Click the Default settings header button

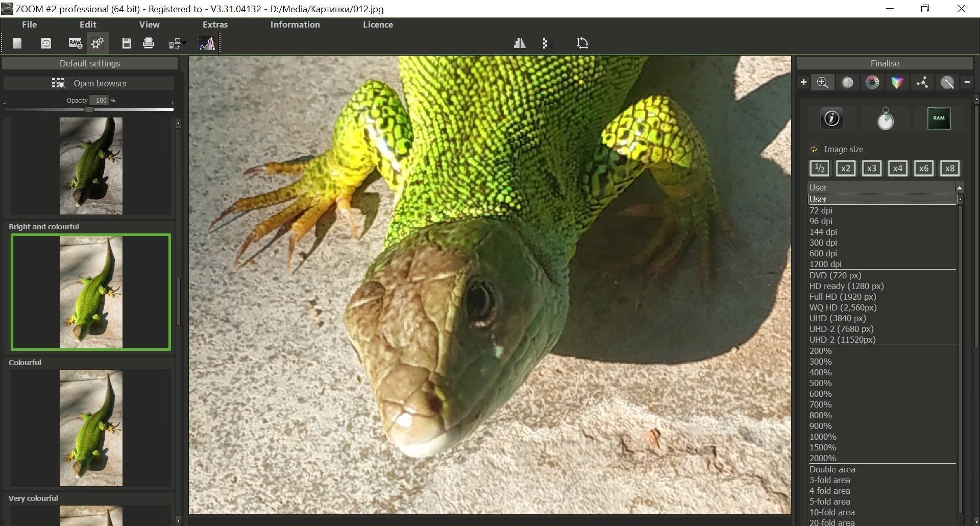click(x=90, y=63)
